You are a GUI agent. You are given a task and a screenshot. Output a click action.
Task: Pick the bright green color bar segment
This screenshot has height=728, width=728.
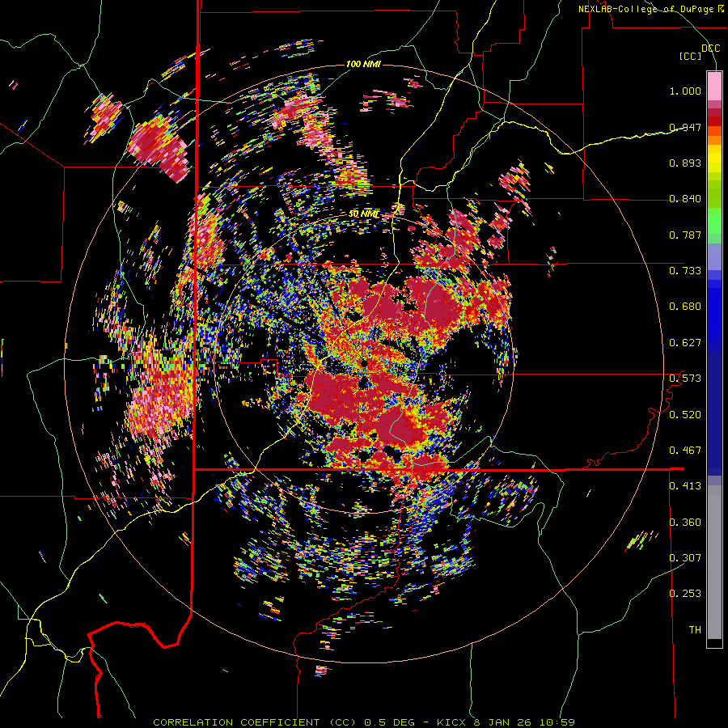coord(714,221)
